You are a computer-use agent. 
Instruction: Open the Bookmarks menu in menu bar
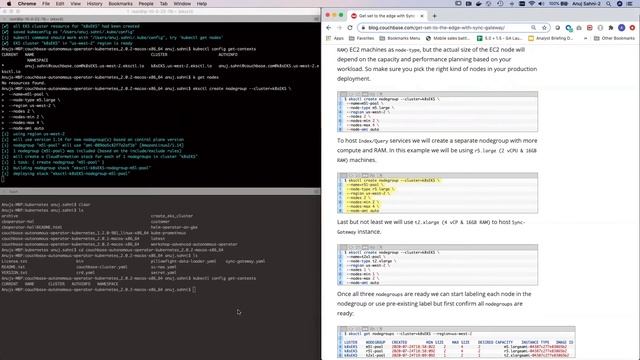click(x=120, y=4)
